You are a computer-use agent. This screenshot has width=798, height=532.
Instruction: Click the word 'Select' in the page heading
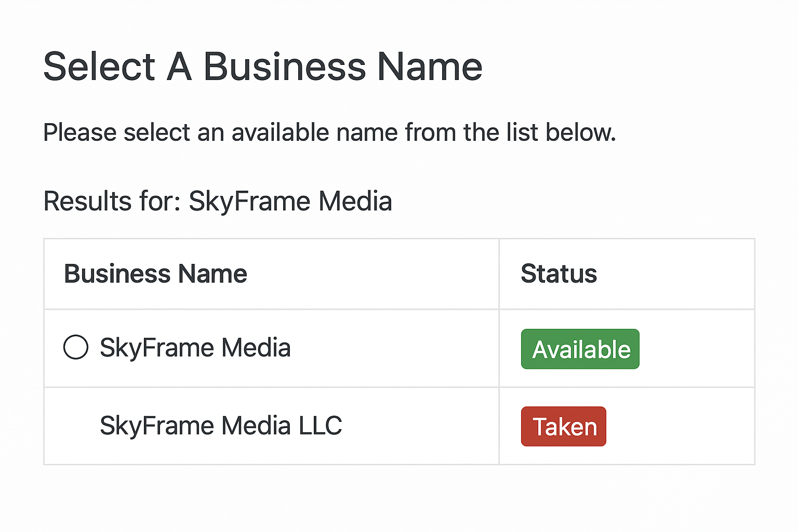pyautogui.click(x=99, y=66)
